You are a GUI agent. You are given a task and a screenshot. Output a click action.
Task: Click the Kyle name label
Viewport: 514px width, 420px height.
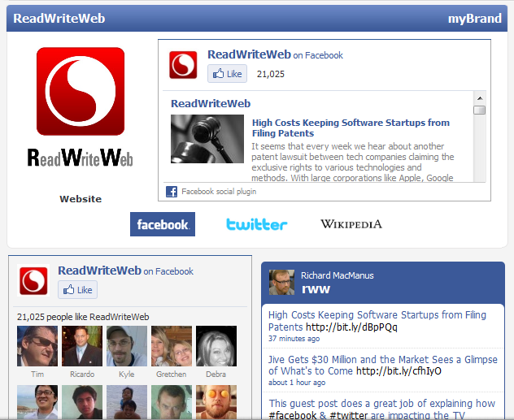point(127,375)
